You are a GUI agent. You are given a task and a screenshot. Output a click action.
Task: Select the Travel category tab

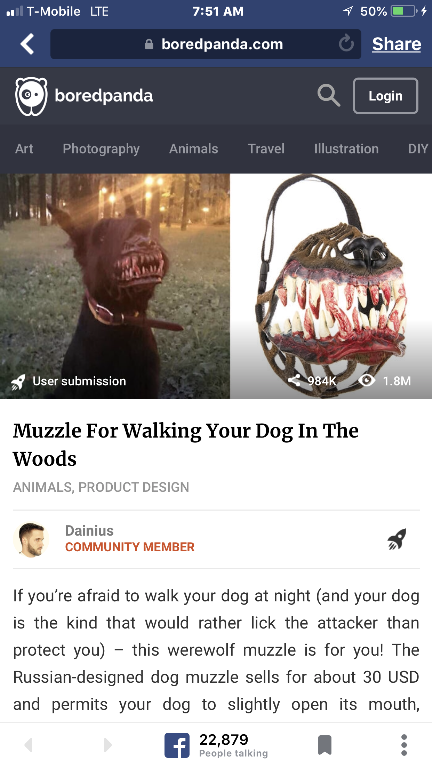266,148
